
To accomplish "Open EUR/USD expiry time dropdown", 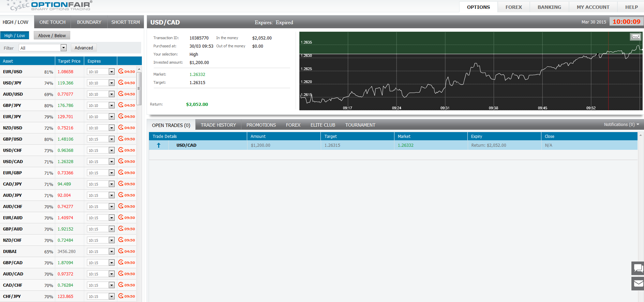I will 101,71.
